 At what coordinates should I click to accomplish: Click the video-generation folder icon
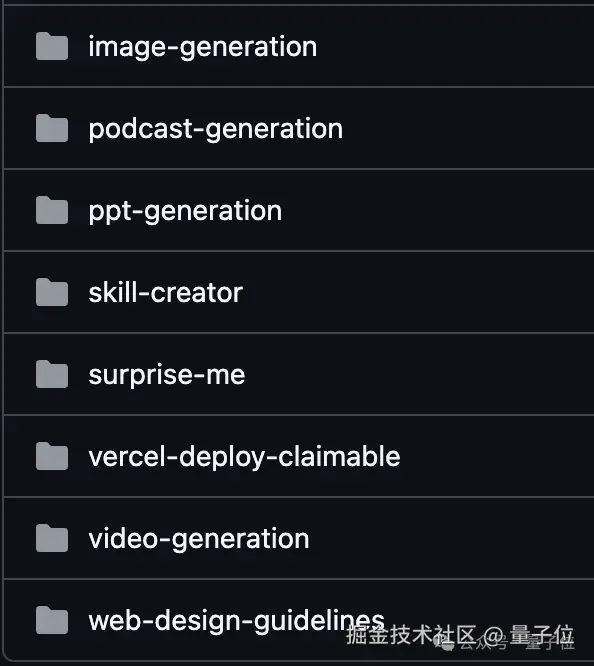pyautogui.click(x=52, y=538)
